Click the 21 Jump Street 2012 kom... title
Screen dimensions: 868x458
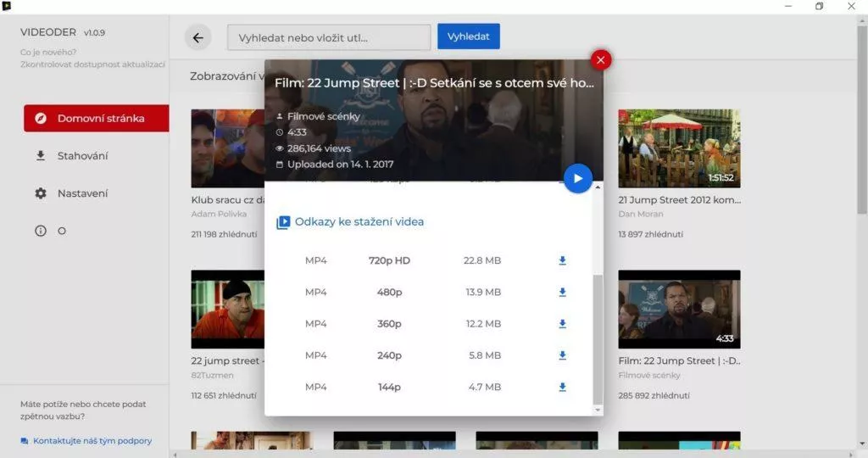(x=679, y=200)
